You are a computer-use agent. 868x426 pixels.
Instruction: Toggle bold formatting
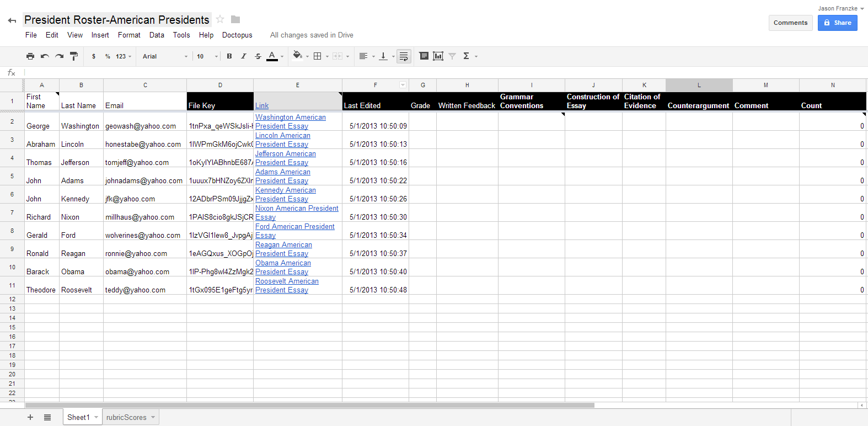click(x=229, y=56)
